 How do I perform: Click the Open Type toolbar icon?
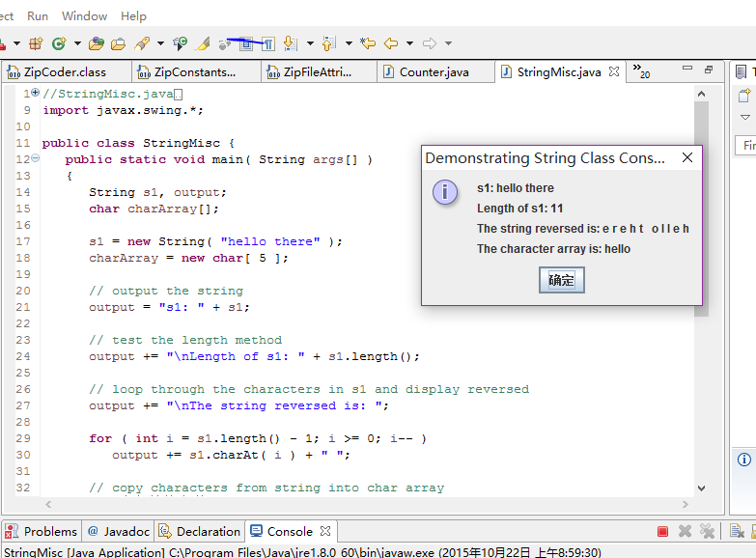pos(97,43)
